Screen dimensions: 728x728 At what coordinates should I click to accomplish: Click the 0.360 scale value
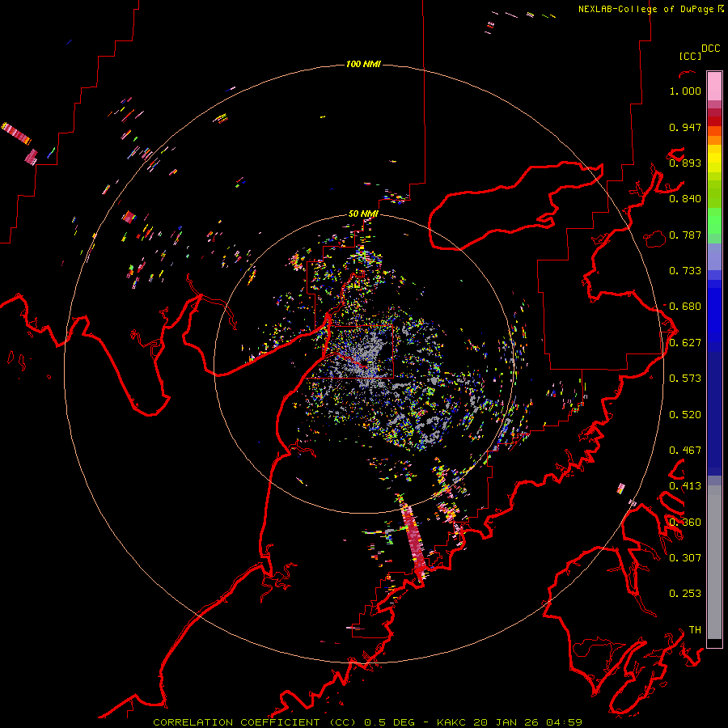(685, 523)
